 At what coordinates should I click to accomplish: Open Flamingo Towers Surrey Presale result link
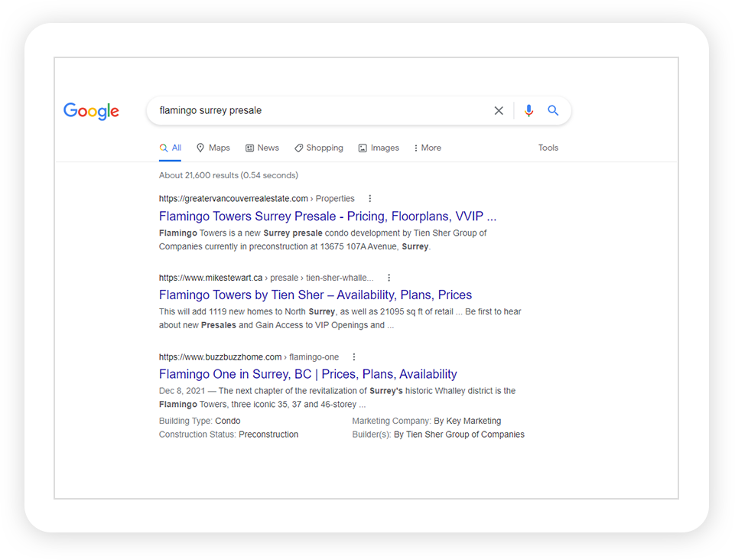click(327, 217)
